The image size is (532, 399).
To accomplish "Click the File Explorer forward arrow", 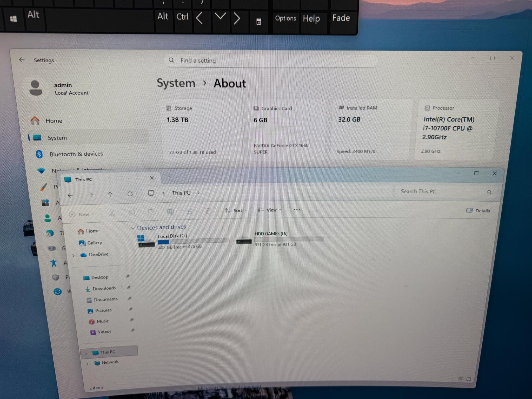I will 90,195.
